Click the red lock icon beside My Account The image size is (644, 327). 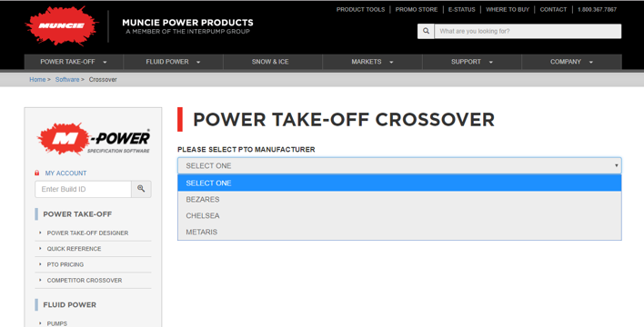[x=37, y=173]
